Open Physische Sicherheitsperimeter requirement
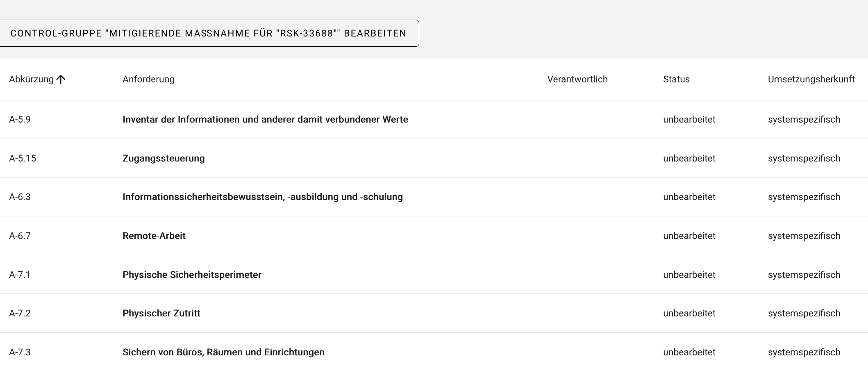This screenshot has height=382, width=868. coord(192,275)
